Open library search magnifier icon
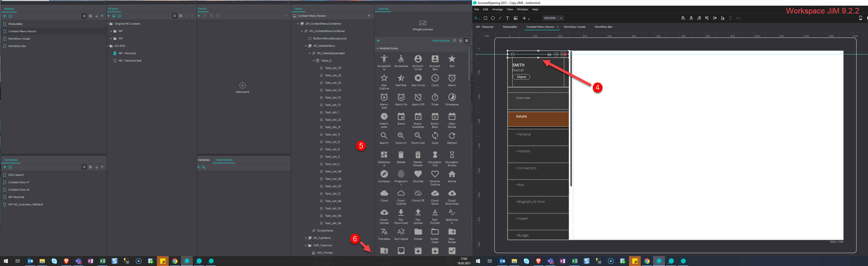Image resolution: width=868 pixels, height=266 pixels. click(x=454, y=40)
